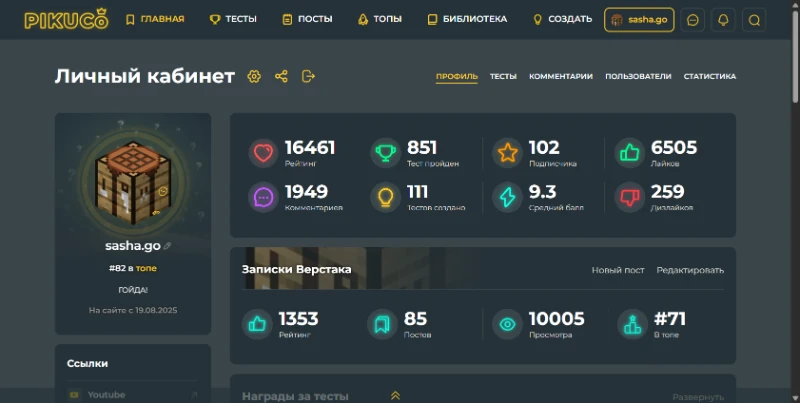Click the Развернуть expander link
Image resolution: width=800 pixels, height=403 pixels.
pyautogui.click(x=698, y=397)
